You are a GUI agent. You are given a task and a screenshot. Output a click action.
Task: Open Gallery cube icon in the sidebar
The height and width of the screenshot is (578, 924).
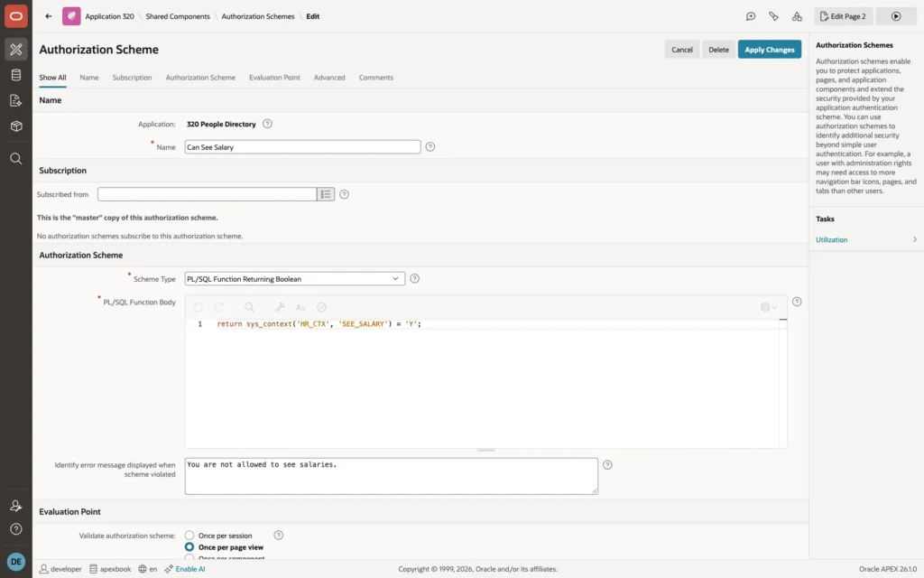tap(16, 126)
